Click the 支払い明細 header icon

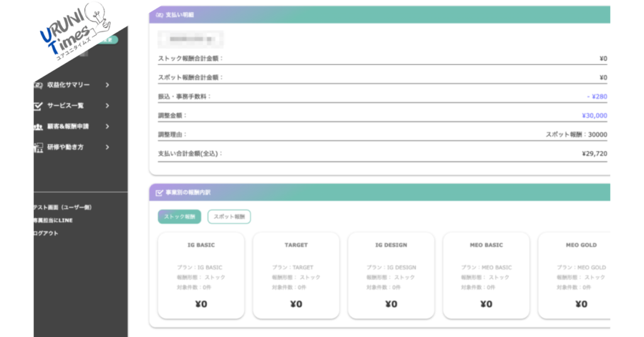159,14
